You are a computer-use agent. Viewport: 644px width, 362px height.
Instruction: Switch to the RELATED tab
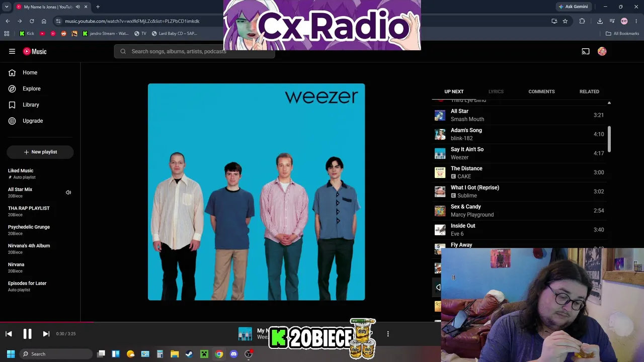pos(589,92)
